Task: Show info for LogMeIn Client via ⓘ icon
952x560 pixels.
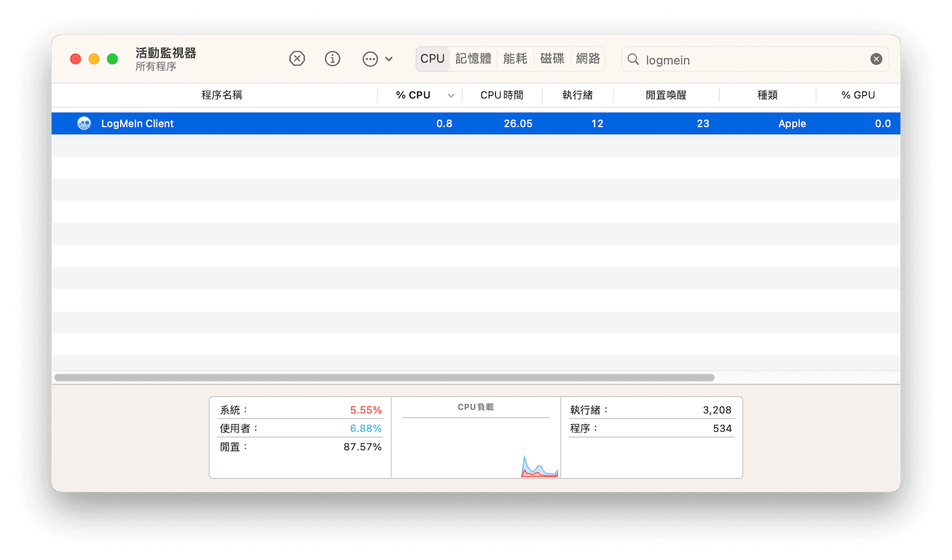Action: pos(332,58)
